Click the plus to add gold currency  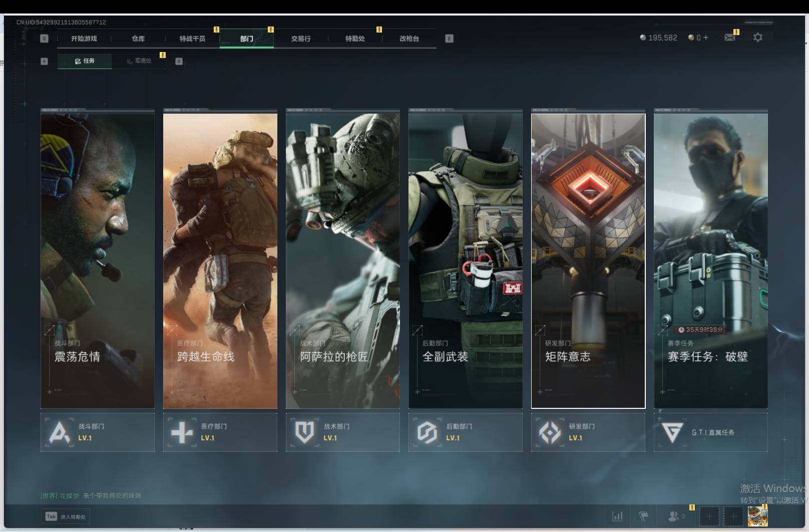[x=706, y=38]
